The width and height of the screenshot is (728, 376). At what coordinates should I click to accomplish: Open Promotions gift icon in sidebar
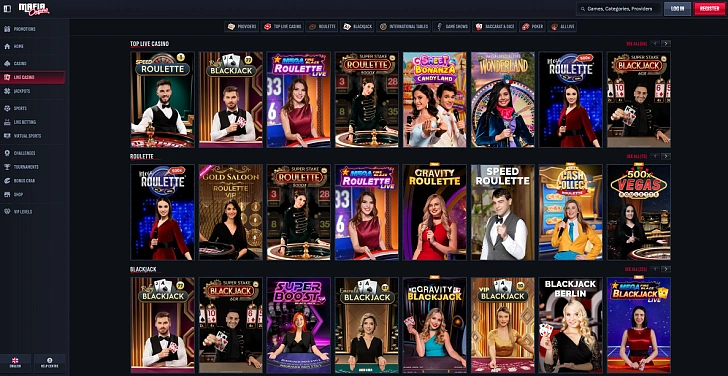pyautogui.click(x=7, y=29)
